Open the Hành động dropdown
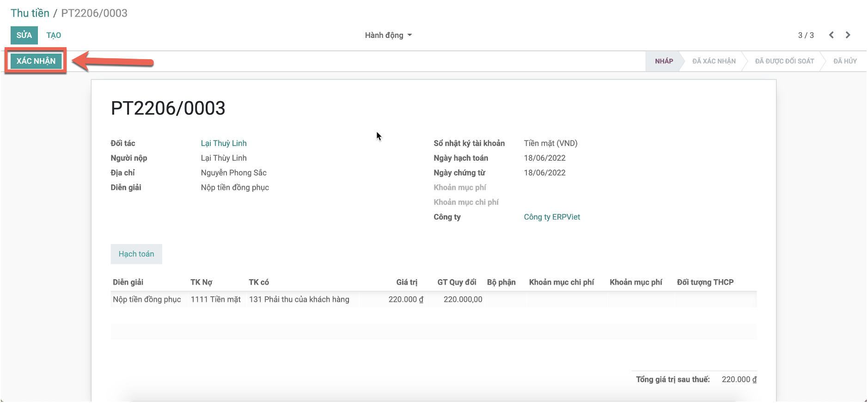Screen dimensions: 868x403 (x=388, y=35)
